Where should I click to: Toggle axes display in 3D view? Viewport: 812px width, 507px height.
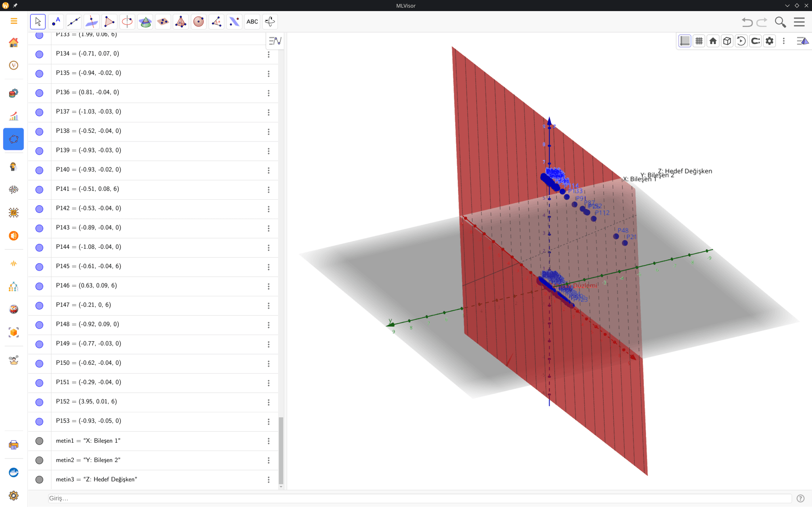click(x=685, y=41)
